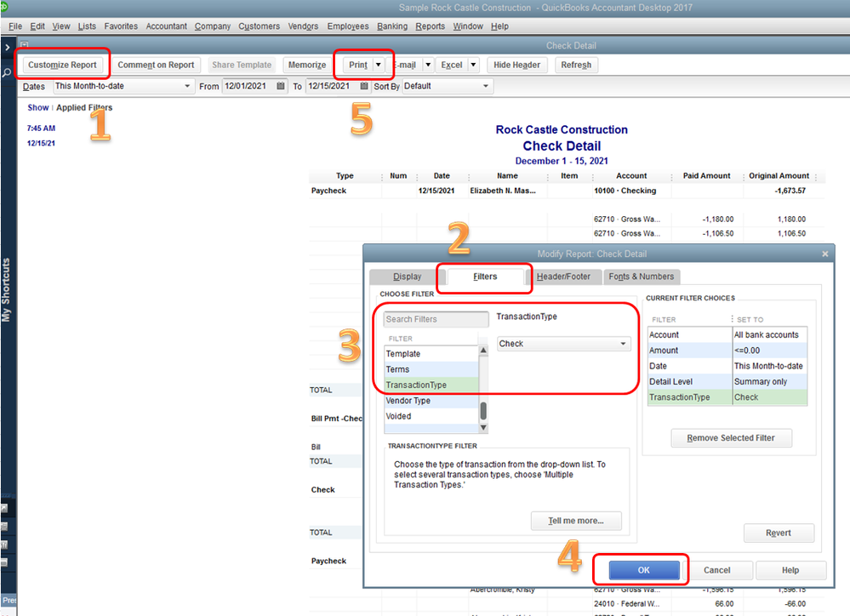Viewport: 850px width, 616px height.
Task: Close the Modify Report dialog
Action: click(825, 254)
